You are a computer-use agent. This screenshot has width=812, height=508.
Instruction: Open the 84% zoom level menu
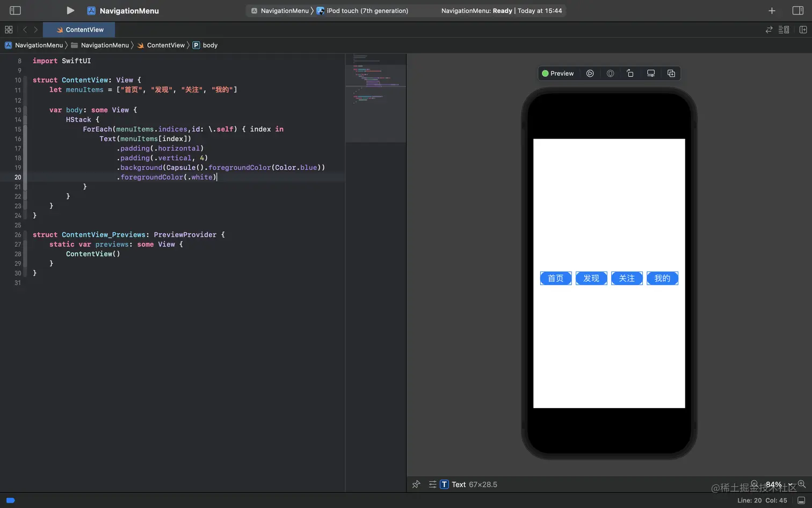778,484
